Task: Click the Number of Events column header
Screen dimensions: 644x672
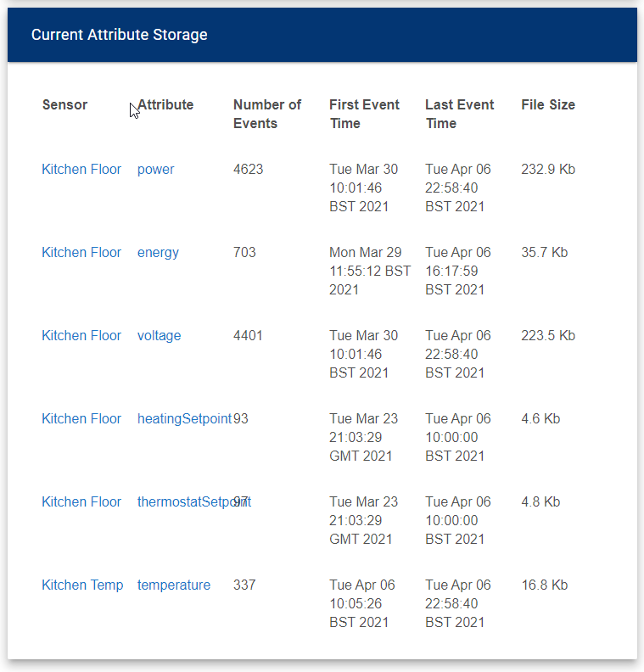Action: (x=266, y=114)
